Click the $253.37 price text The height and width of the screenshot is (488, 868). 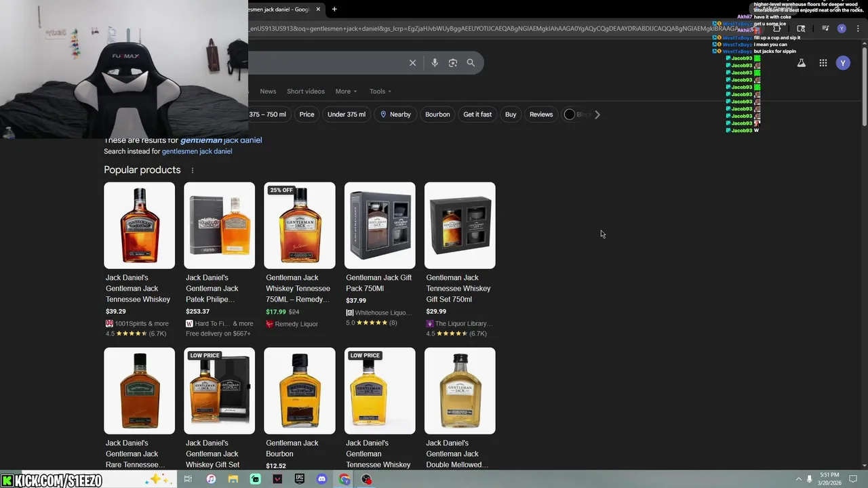[198, 311]
